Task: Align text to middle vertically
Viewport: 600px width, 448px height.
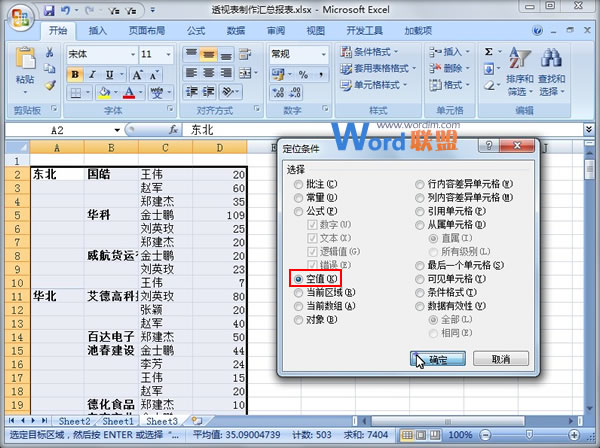Action: pos(208,55)
